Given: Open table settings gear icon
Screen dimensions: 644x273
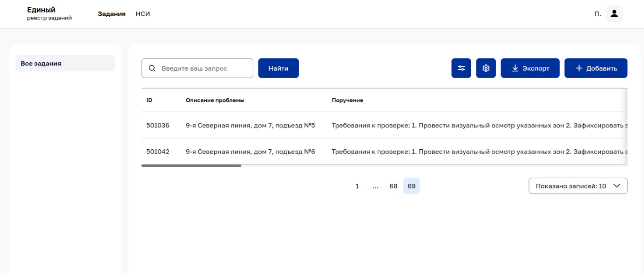Looking at the screenshot, I should coord(486,68).
